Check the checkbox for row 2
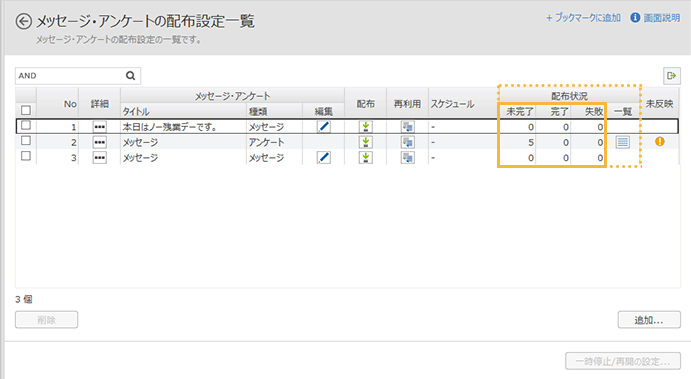This screenshot has height=379, width=691. pos(26,141)
